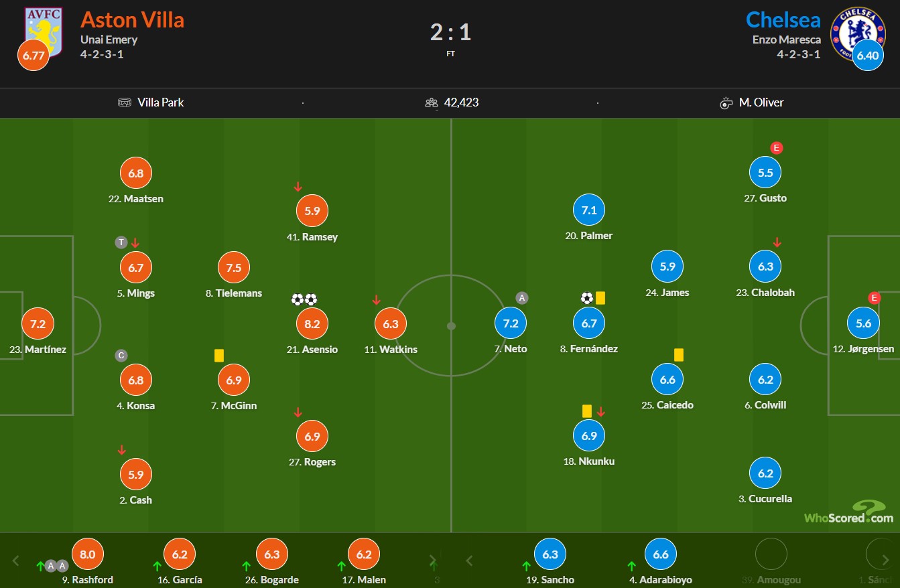
Task: Select Asensio's 8.2 rating circle
Action: (312, 324)
